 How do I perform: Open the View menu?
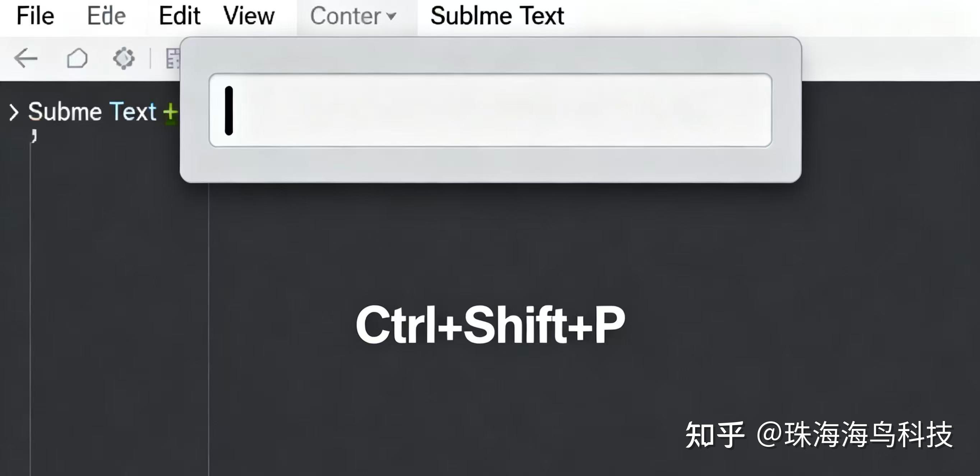(249, 16)
